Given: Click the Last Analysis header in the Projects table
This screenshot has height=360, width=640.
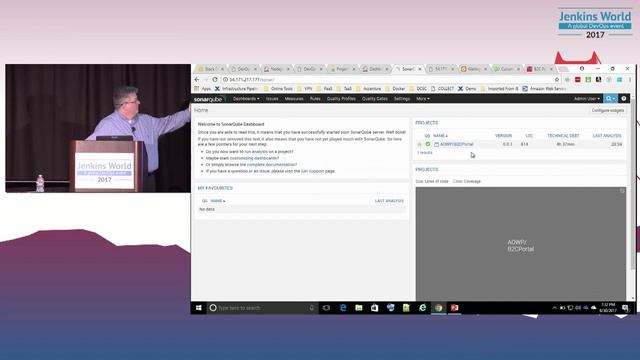Looking at the screenshot, I should pyautogui.click(x=607, y=136).
